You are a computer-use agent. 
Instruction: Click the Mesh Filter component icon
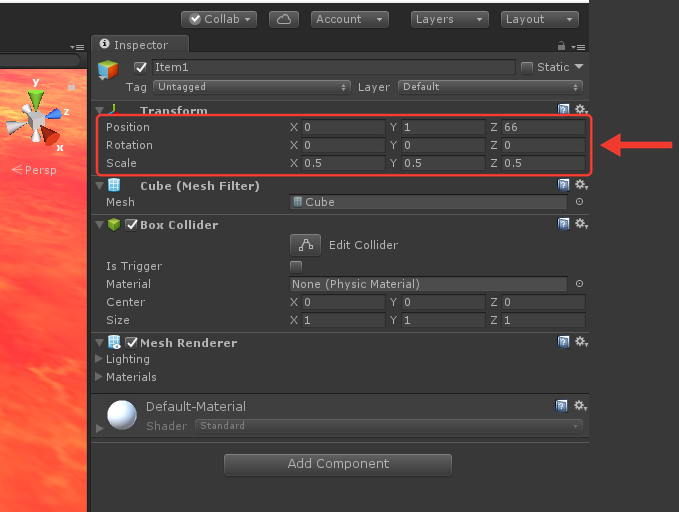click(114, 185)
